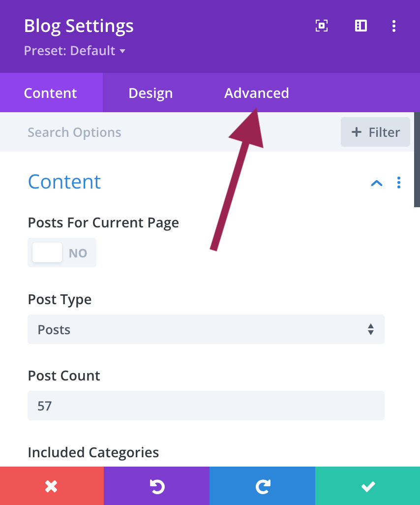Click the fullscreen expand modal icon
The width and height of the screenshot is (420, 505).
click(x=322, y=26)
